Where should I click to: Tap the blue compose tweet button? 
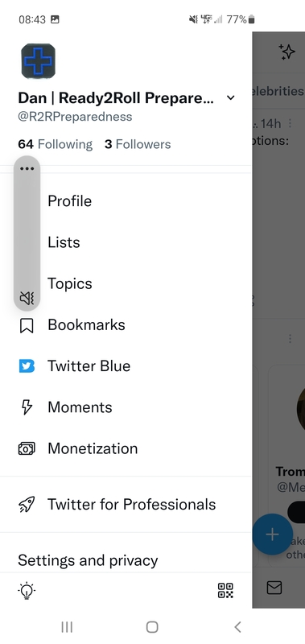272,534
